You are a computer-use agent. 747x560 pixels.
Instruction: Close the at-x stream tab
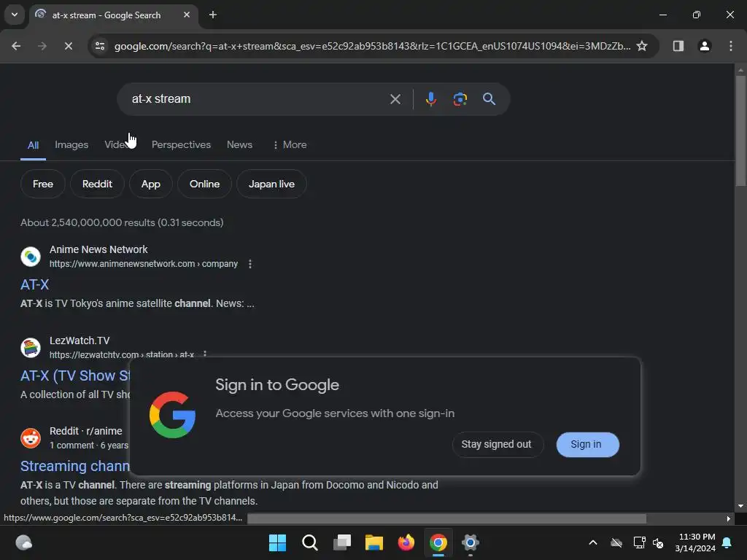tap(187, 15)
